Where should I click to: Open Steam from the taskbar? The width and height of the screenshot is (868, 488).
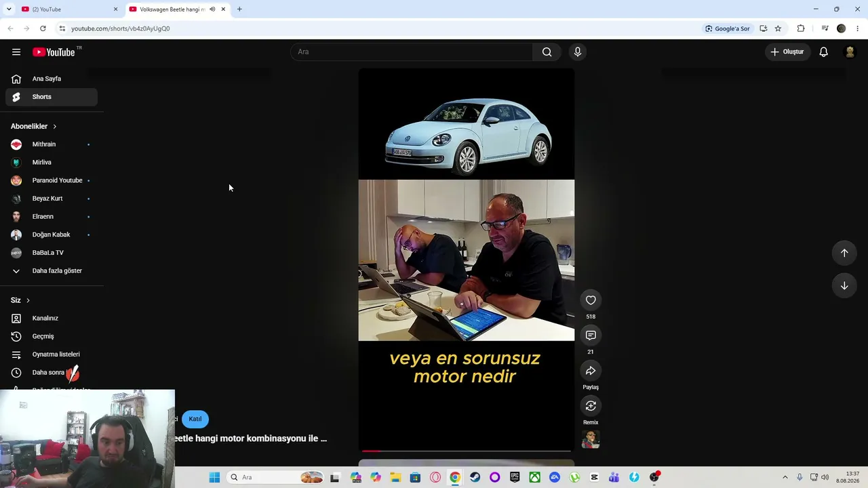pyautogui.click(x=475, y=477)
